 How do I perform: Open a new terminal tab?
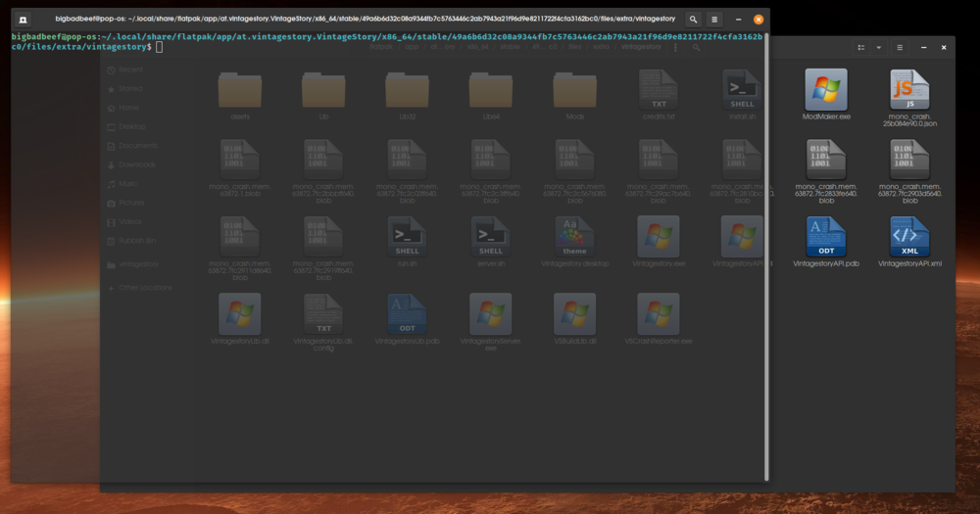[x=24, y=20]
